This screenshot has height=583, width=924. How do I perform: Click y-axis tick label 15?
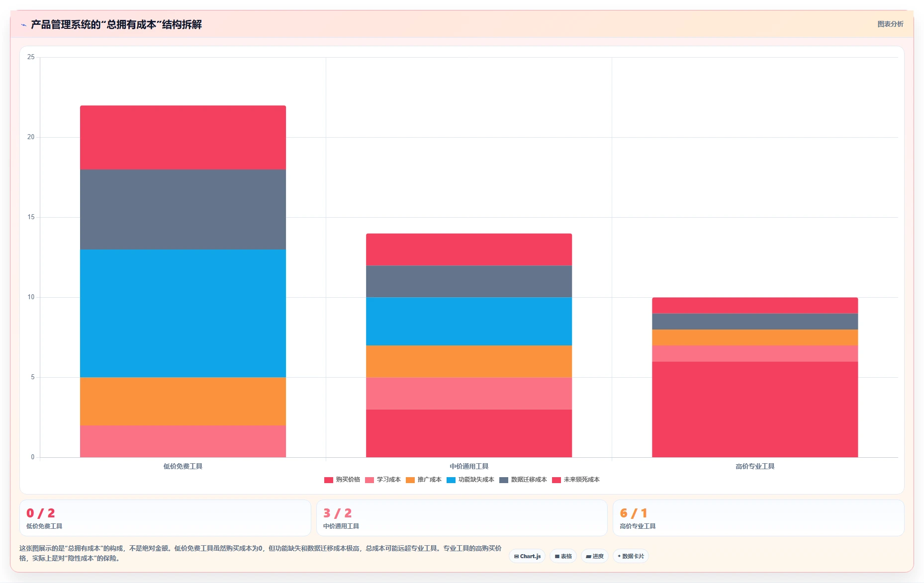tap(31, 217)
